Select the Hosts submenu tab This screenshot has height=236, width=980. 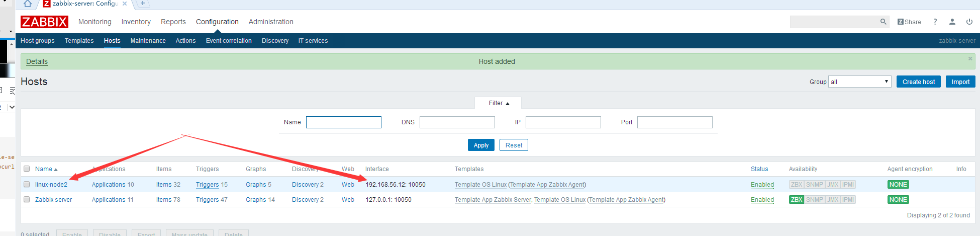(x=112, y=41)
